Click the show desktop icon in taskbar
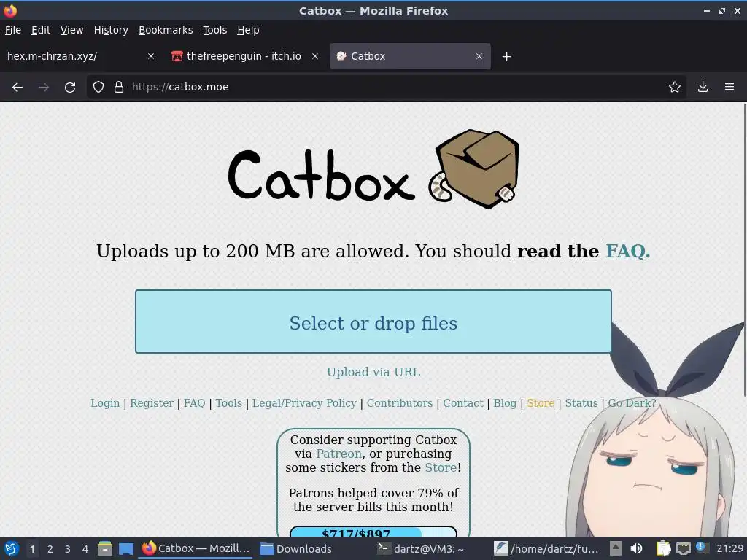The height and width of the screenshot is (560, 747). point(125,548)
